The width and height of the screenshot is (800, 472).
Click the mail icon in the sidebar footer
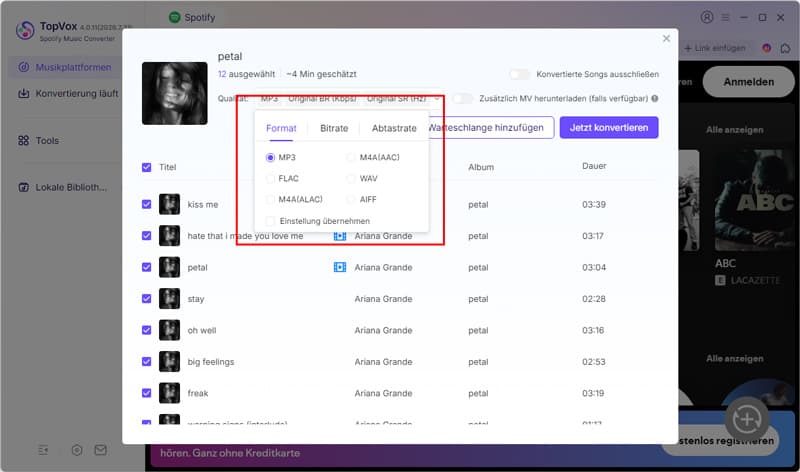101,450
